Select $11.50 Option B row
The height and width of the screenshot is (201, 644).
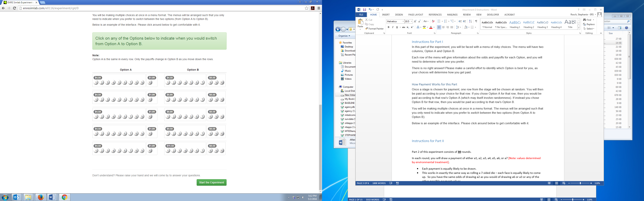(x=195, y=149)
